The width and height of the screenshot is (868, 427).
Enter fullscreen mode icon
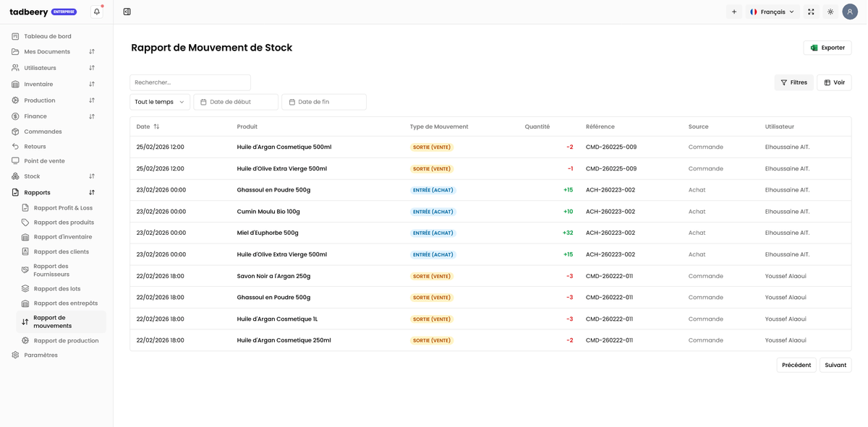click(811, 12)
